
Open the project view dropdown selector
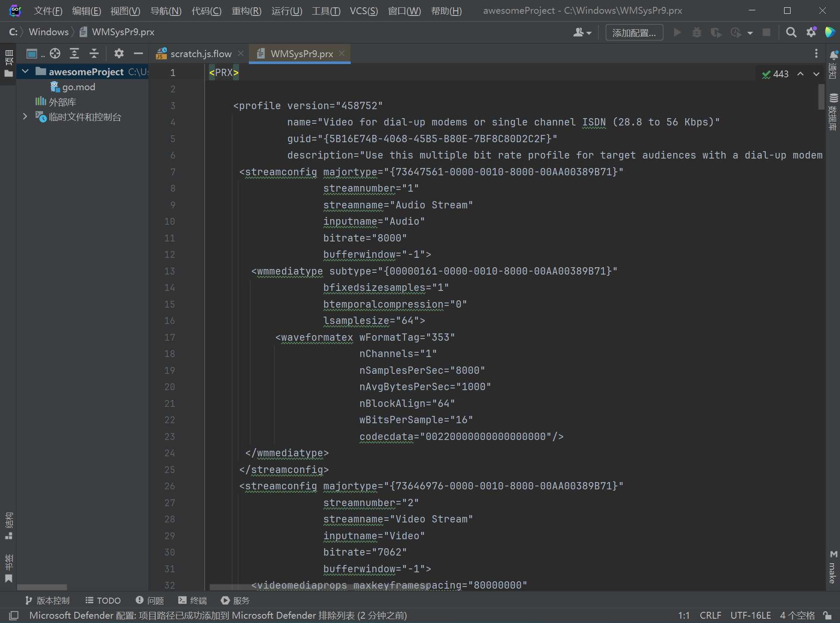(x=35, y=53)
